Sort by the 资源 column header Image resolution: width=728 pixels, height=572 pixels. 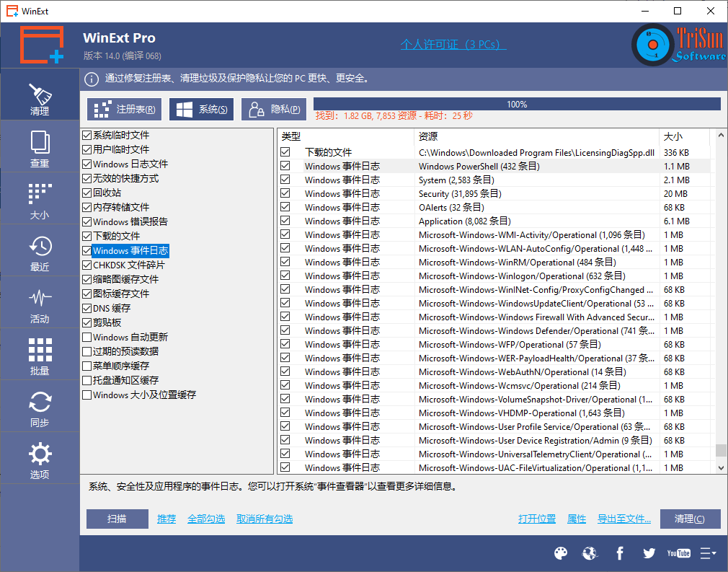[x=536, y=136]
